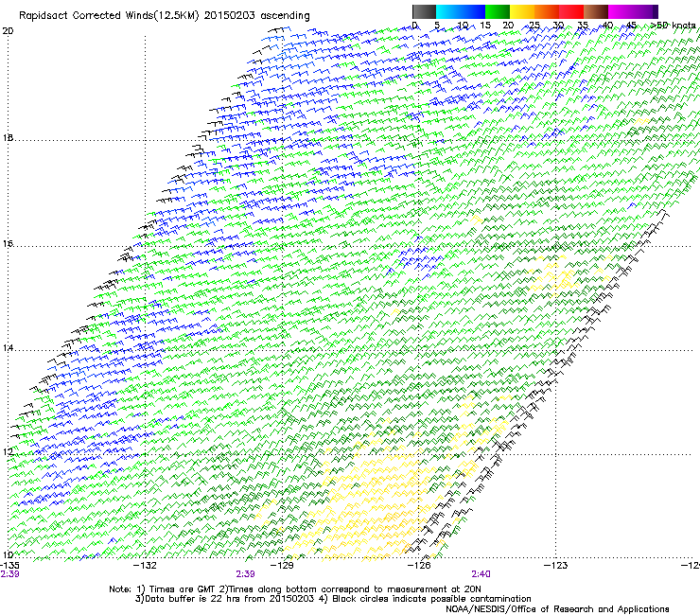Click the red 30-35 knots color segment

point(571,11)
